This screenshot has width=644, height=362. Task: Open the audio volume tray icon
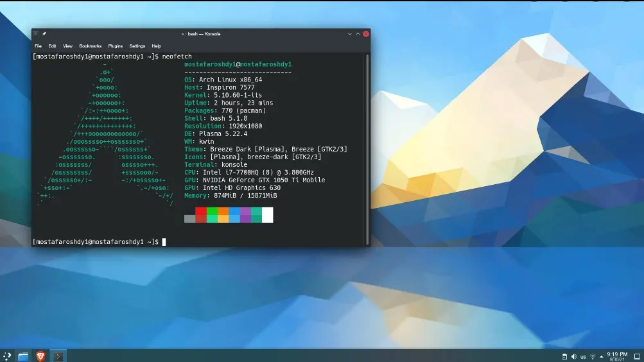[x=573, y=356]
